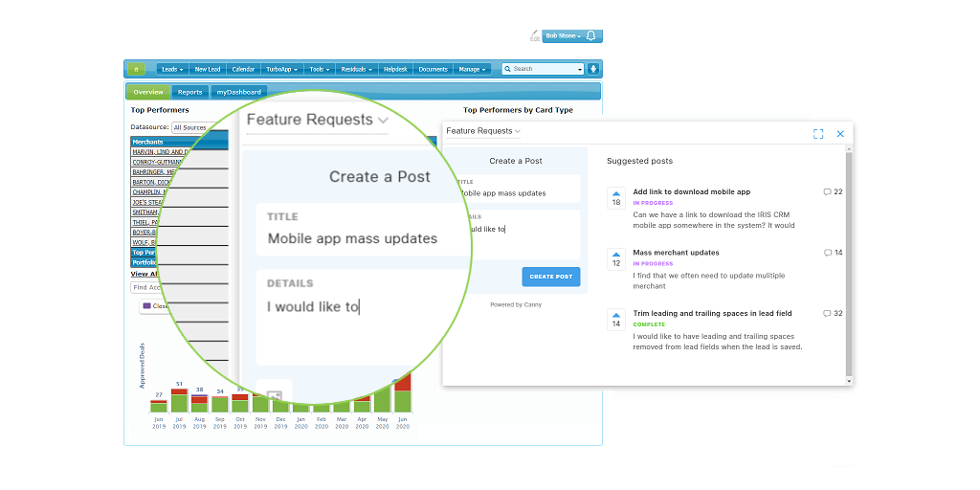Open the Tools dropdown menu
The image size is (980, 490).
point(320,69)
